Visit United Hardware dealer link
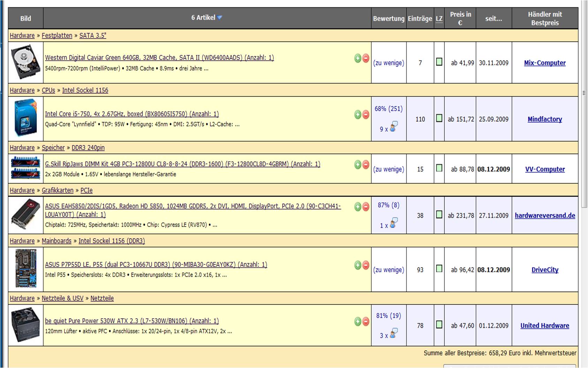The height and width of the screenshot is (368, 588). click(x=545, y=326)
